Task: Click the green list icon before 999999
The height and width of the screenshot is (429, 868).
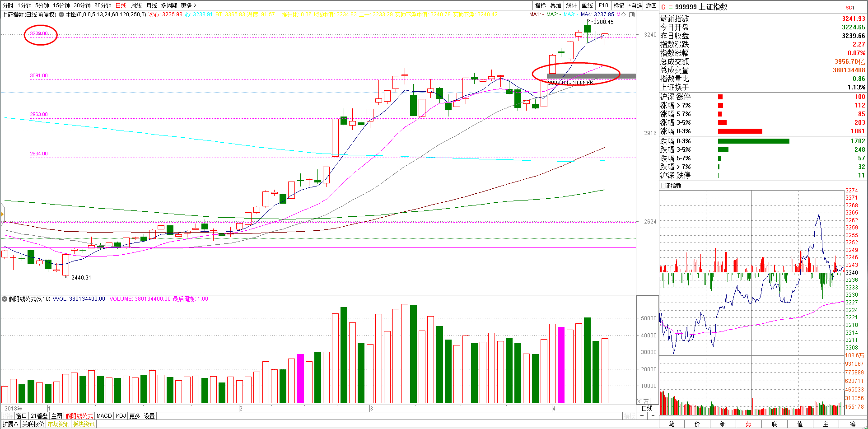Action: pos(671,7)
